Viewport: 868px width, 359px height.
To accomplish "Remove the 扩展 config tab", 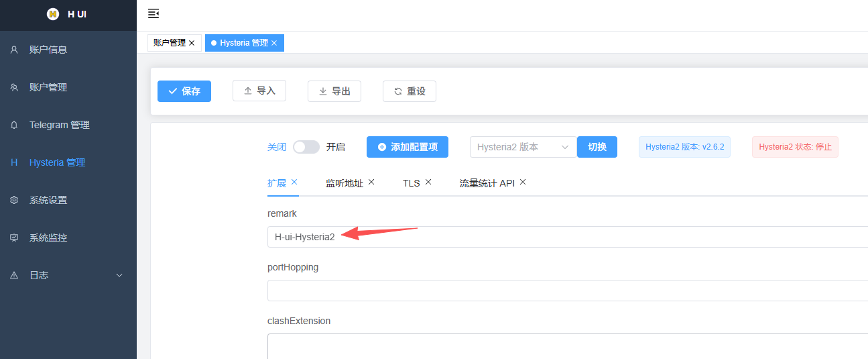I will pyautogui.click(x=294, y=182).
